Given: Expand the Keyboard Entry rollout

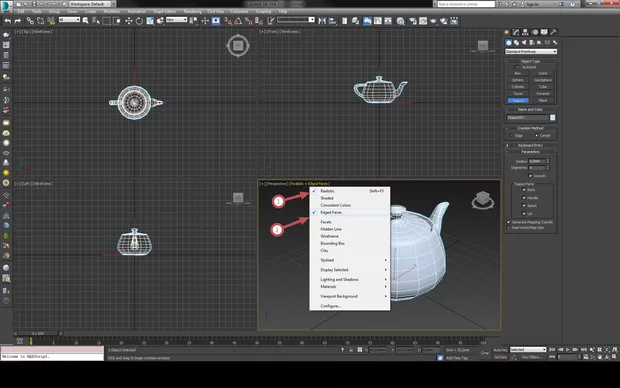Looking at the screenshot, I should (530, 145).
